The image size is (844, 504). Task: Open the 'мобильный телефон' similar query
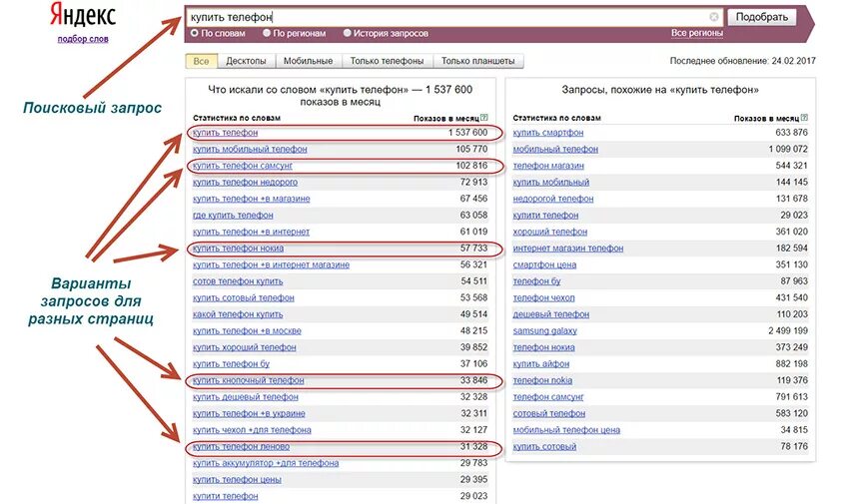[555, 149]
